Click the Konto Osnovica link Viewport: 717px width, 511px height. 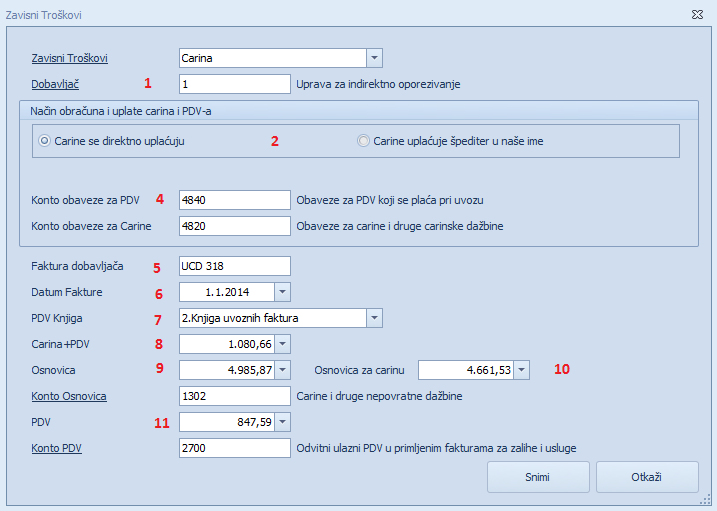point(69,396)
